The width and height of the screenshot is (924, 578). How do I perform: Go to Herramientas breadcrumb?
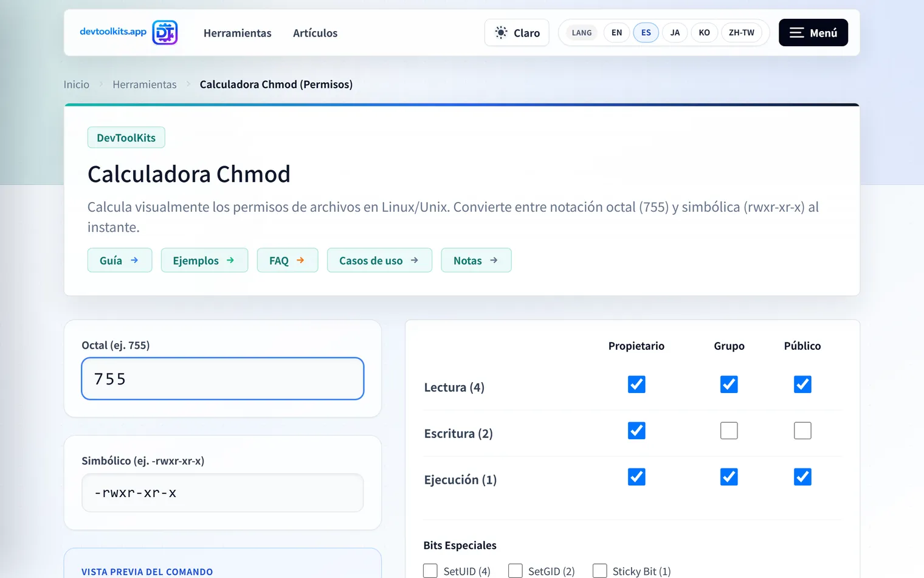click(145, 85)
